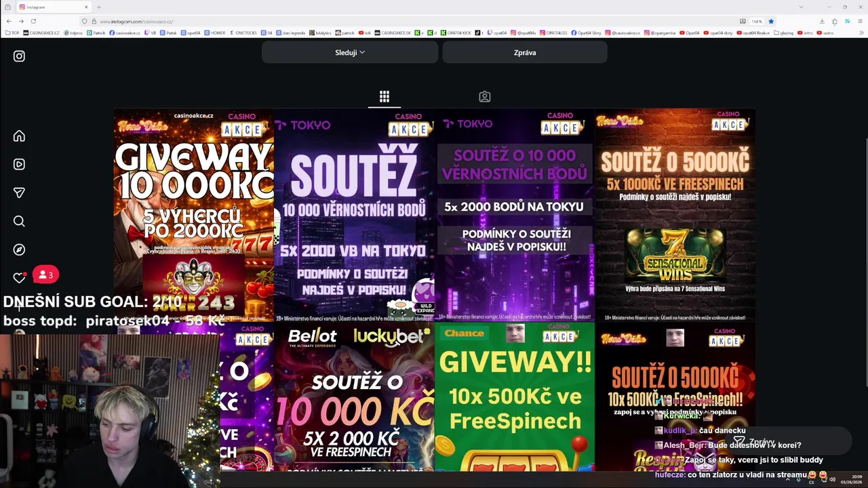Open the Downloads arrow icon
Viewport: 868px width, 488px height.
point(822,22)
